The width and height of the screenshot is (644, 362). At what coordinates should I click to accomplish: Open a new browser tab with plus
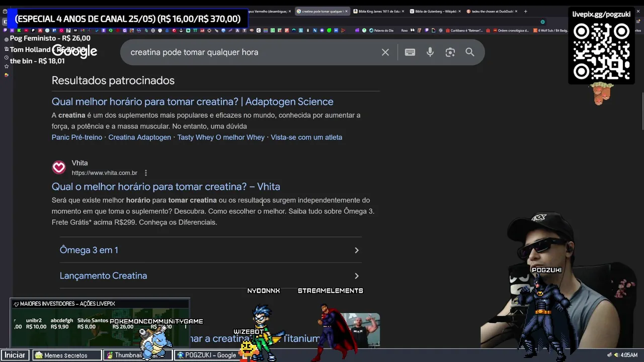click(x=525, y=11)
